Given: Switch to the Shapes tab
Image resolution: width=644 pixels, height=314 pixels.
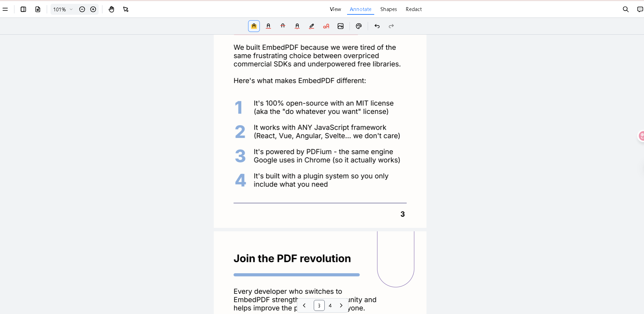Looking at the screenshot, I should [388, 9].
